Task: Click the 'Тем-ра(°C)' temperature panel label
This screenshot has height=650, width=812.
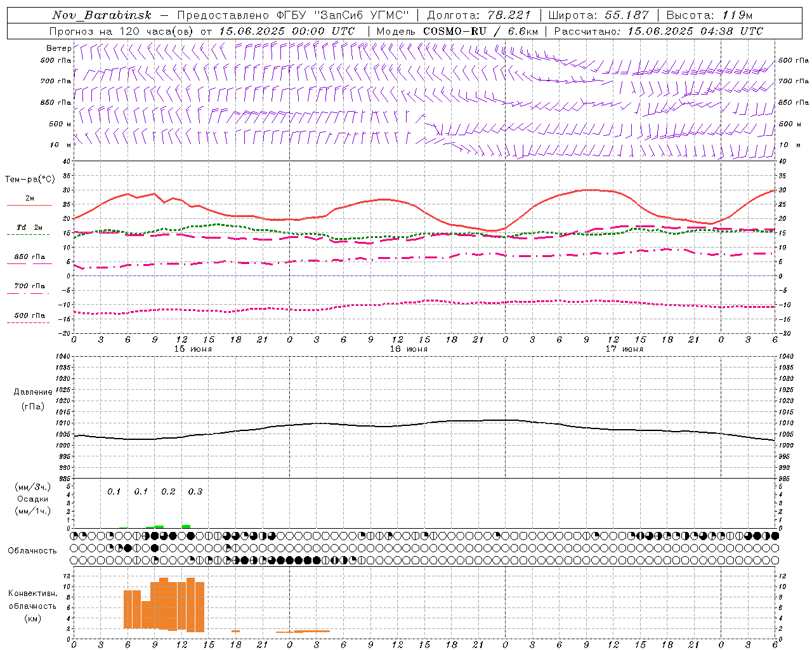Action: [x=30, y=180]
